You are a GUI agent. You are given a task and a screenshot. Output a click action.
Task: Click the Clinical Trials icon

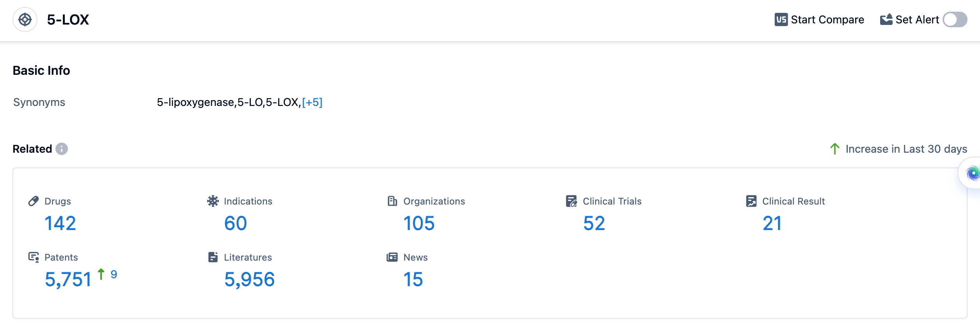click(572, 201)
